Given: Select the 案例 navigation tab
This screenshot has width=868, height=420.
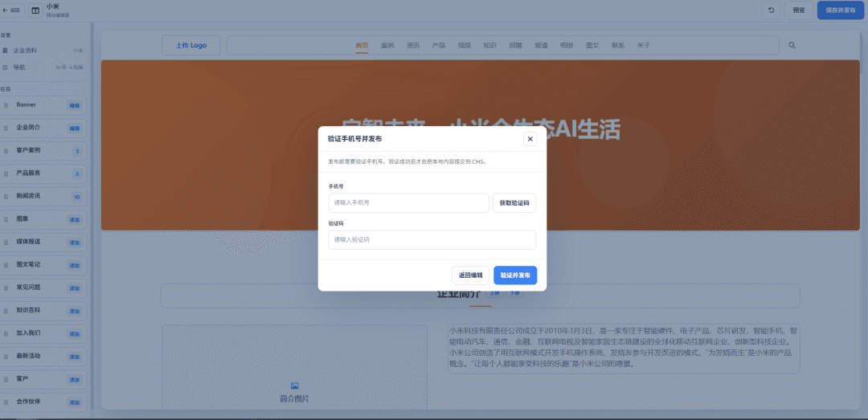Looking at the screenshot, I should pos(387,46).
